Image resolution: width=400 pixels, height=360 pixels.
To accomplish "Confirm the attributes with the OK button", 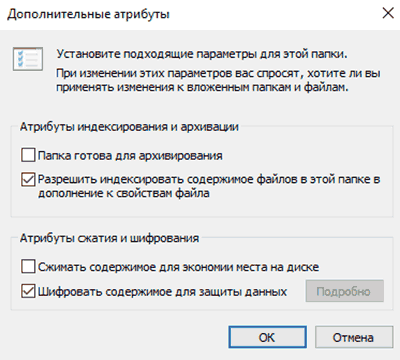I will 267,337.
